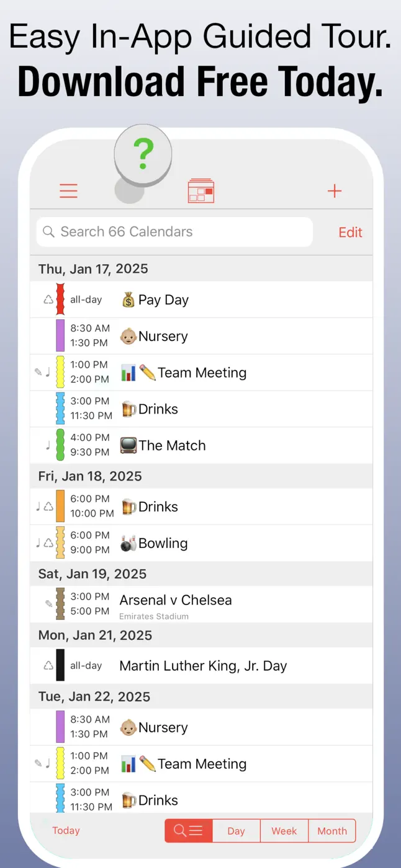401x868 pixels.
Task: Switch to Week view
Action: 284,831
